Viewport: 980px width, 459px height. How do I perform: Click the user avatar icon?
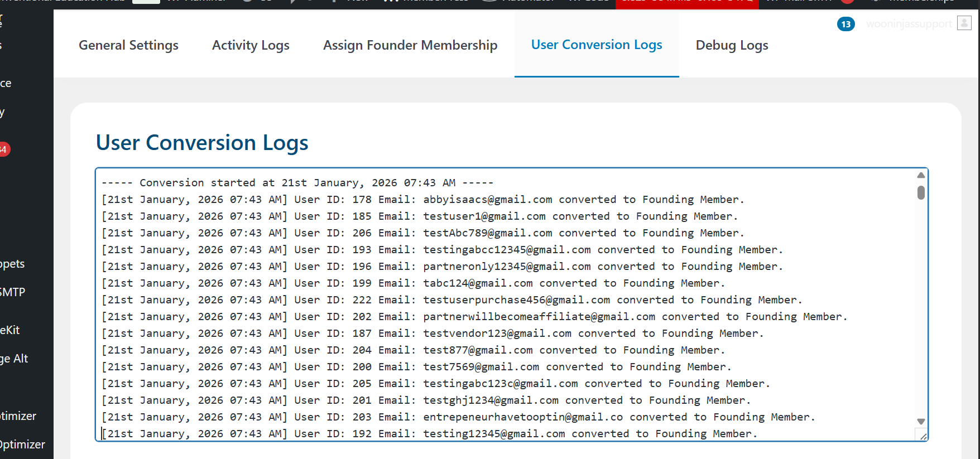(964, 23)
